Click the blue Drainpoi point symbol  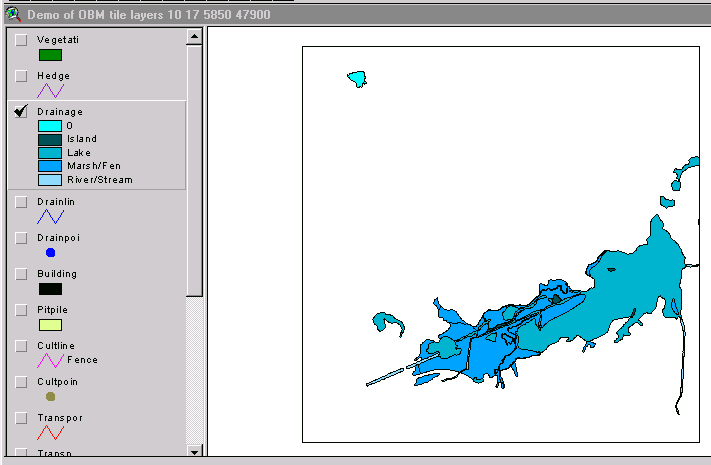[x=50, y=253]
